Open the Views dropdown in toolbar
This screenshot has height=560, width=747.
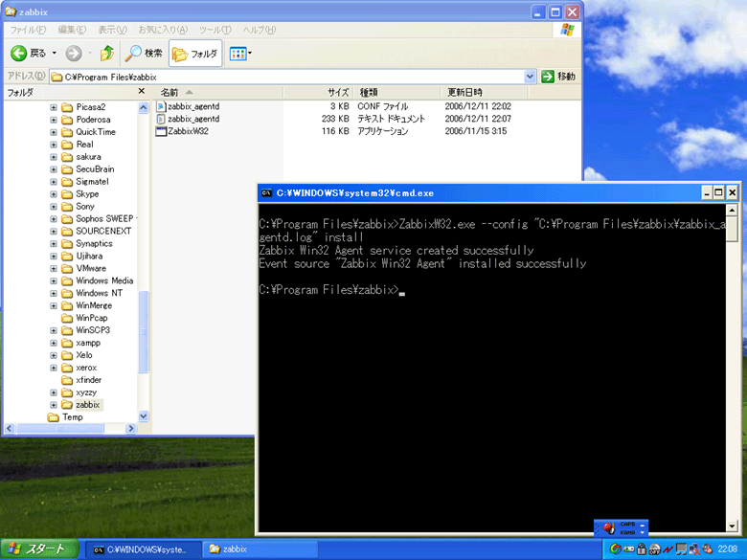click(x=240, y=53)
